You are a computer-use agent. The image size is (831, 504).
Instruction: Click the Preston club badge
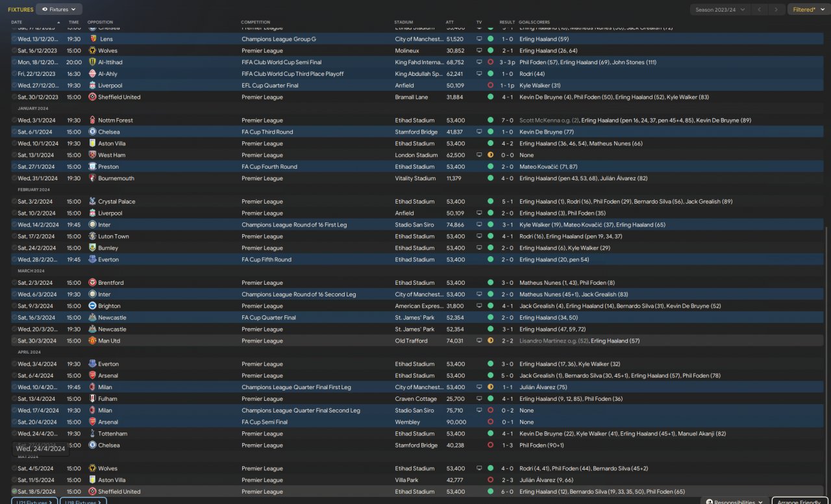93,167
